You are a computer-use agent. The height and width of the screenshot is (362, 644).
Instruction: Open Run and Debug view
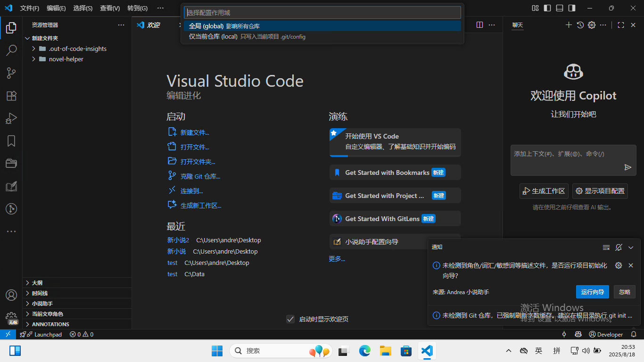click(11, 118)
